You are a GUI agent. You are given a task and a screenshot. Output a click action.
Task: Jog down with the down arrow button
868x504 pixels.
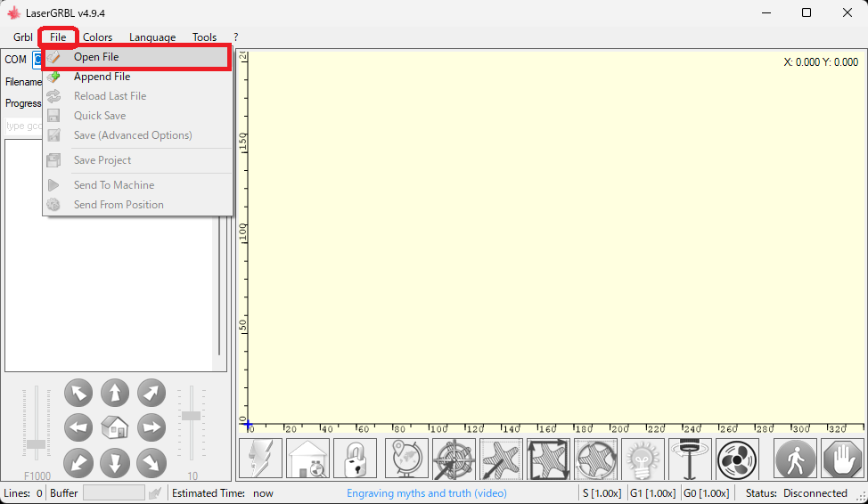pyautogui.click(x=115, y=463)
